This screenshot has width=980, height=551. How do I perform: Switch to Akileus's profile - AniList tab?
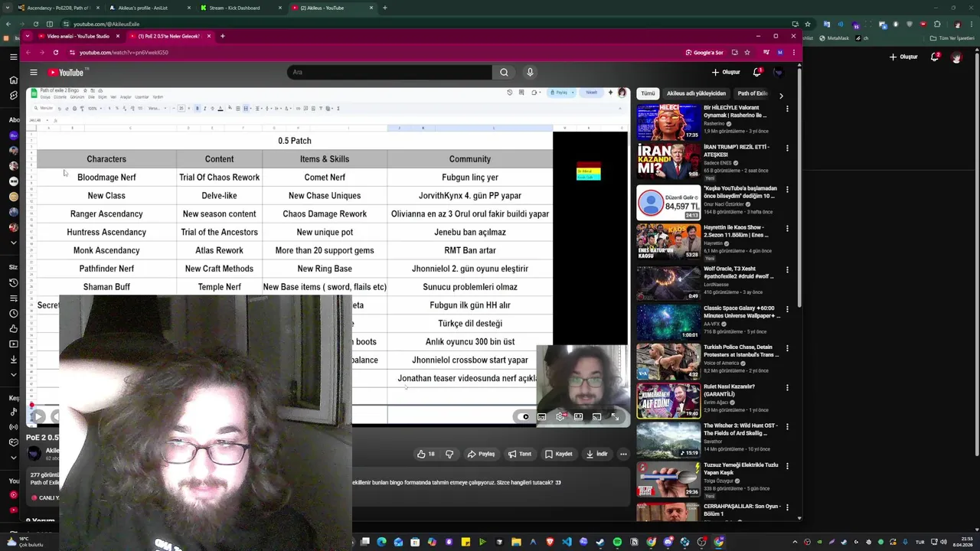pos(149,8)
